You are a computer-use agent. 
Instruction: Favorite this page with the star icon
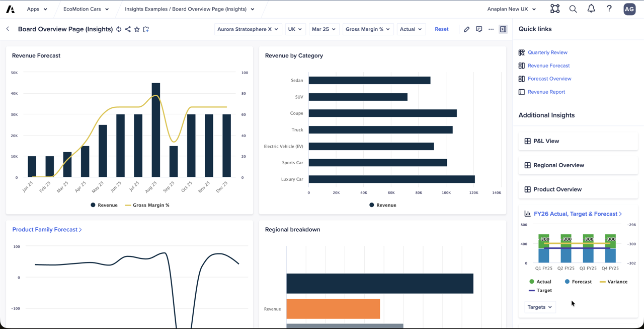[x=137, y=29]
